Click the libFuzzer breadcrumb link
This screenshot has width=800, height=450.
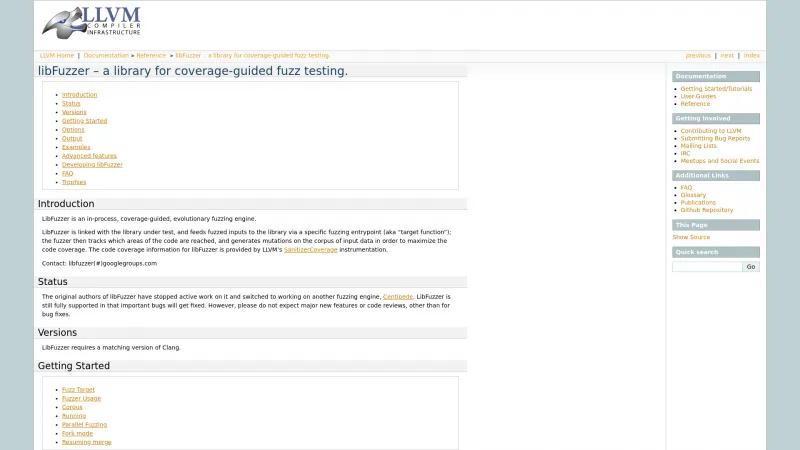(253, 56)
